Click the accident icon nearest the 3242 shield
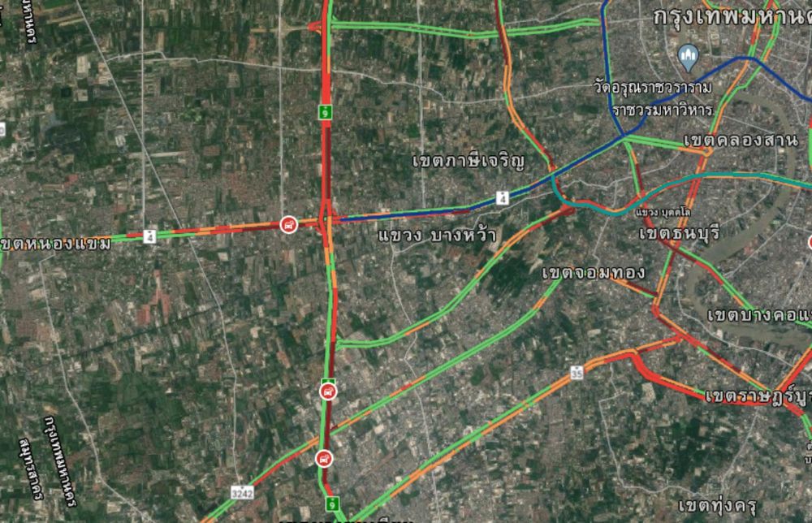 pos(324,459)
